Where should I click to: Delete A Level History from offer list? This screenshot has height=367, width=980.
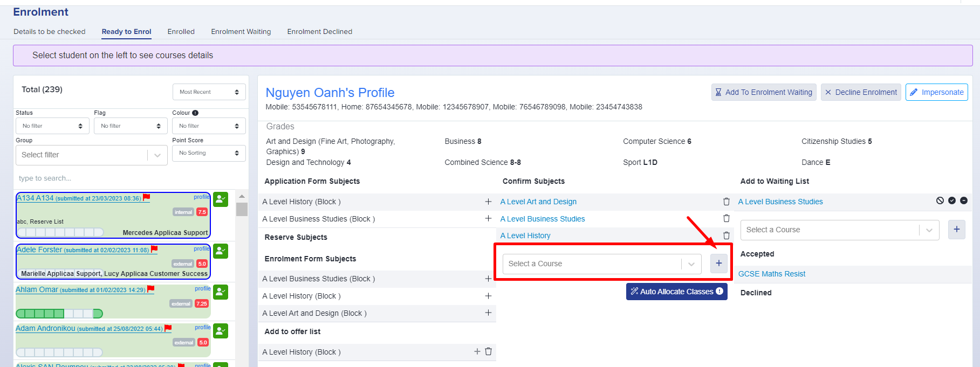[x=489, y=351]
